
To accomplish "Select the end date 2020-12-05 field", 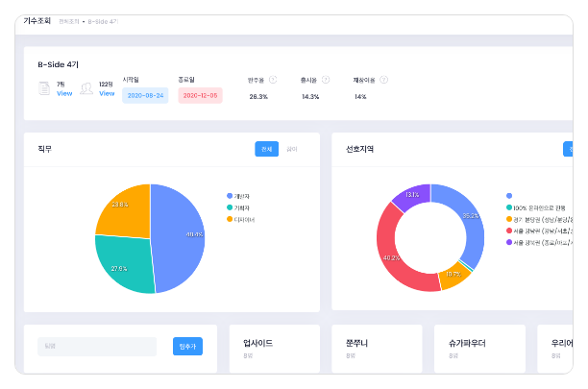I will click(x=200, y=96).
